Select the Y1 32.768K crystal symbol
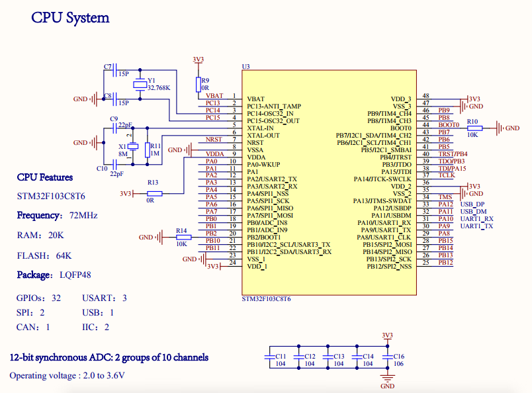 coord(140,85)
